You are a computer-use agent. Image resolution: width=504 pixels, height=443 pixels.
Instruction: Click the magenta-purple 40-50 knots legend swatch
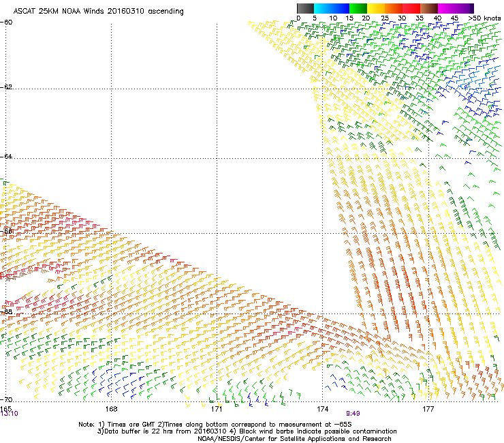456,8
